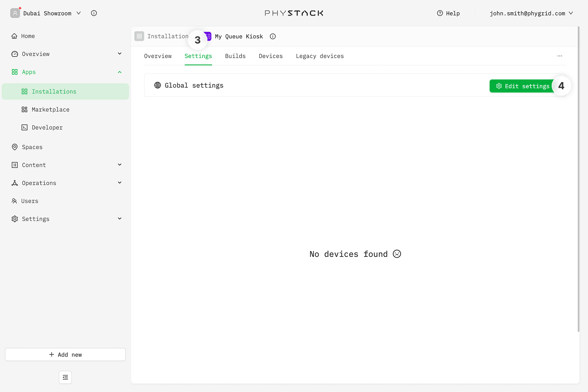Click the sidebar collapse icon at bottom
Screen dimensions: 588x392
pyautogui.click(x=65, y=377)
